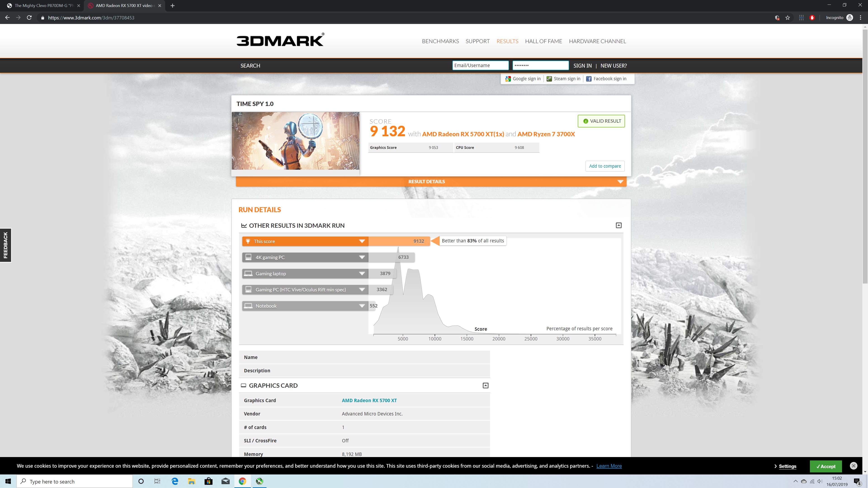The image size is (868, 488).
Task: Open the Chrome taskbar icon
Action: [x=242, y=481]
